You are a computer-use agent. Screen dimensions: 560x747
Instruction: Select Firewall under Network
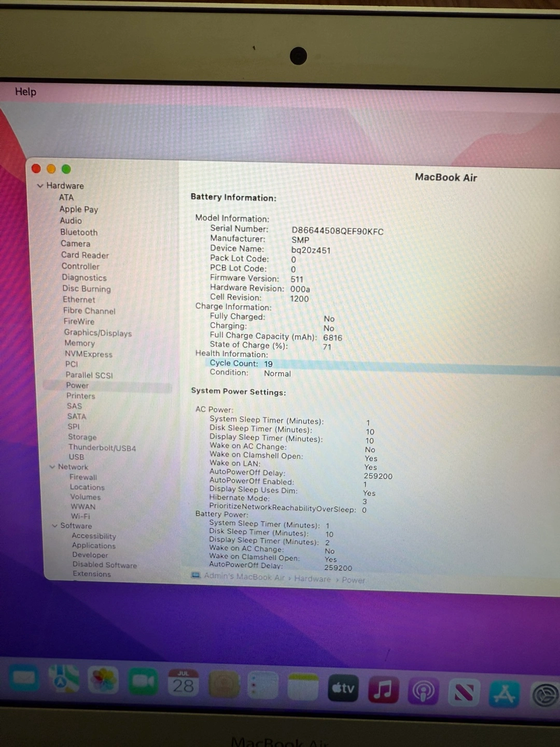[x=83, y=477]
